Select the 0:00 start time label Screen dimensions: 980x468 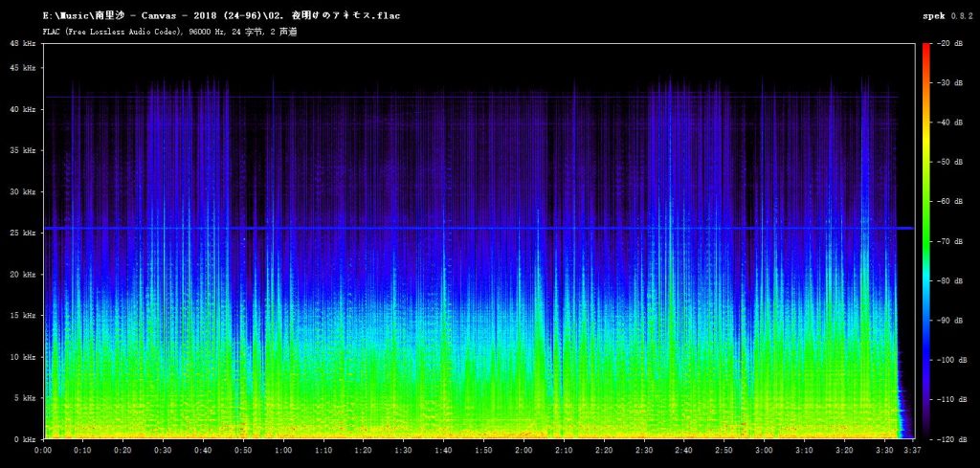pos(43,450)
